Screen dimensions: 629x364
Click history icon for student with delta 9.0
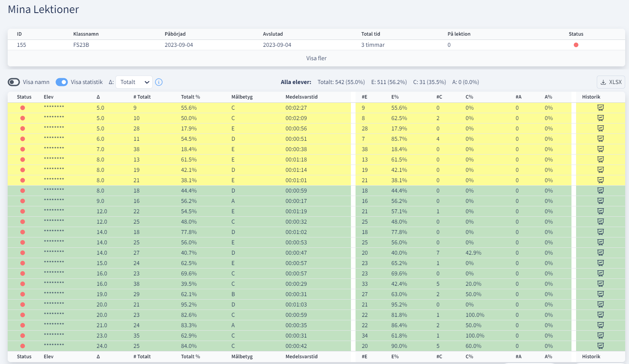coord(600,201)
